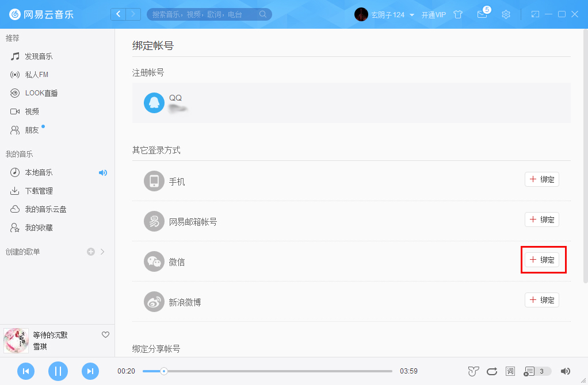Open playlist queue showing 3 songs
Viewport: 588px width, 385px height.
pos(532,371)
